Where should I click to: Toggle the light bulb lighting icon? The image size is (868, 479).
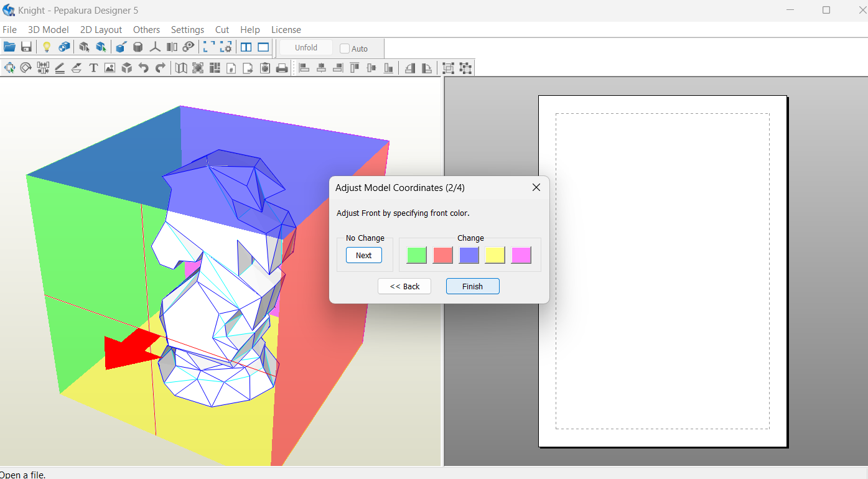(x=46, y=47)
